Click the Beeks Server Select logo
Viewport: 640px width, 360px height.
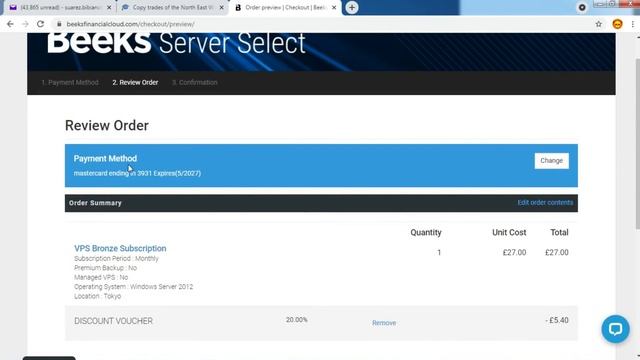coord(176,43)
